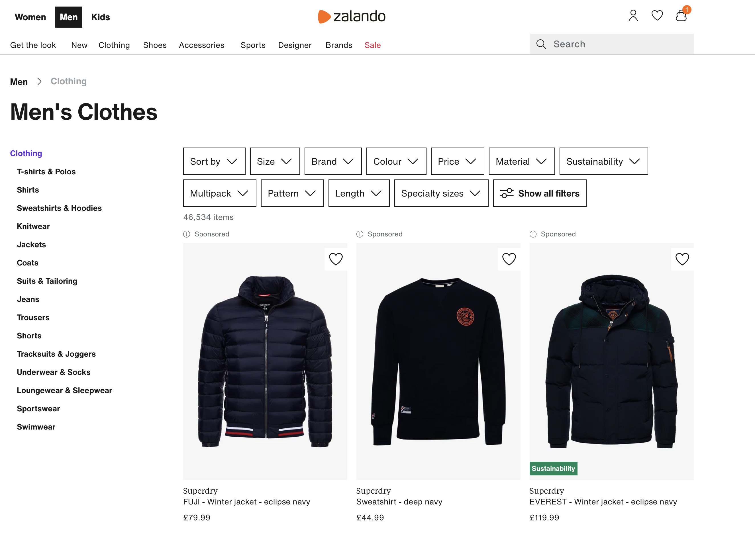Open the Sale menu item
755x560 pixels.
point(373,45)
